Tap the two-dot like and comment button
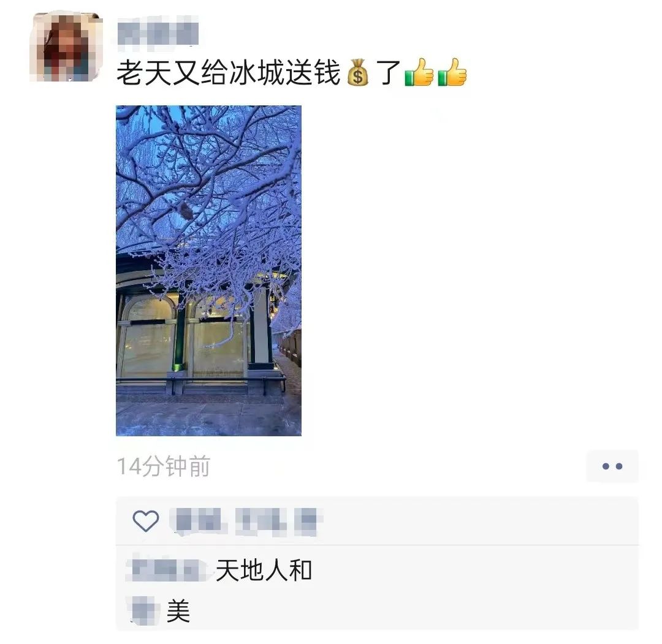 [x=612, y=466]
